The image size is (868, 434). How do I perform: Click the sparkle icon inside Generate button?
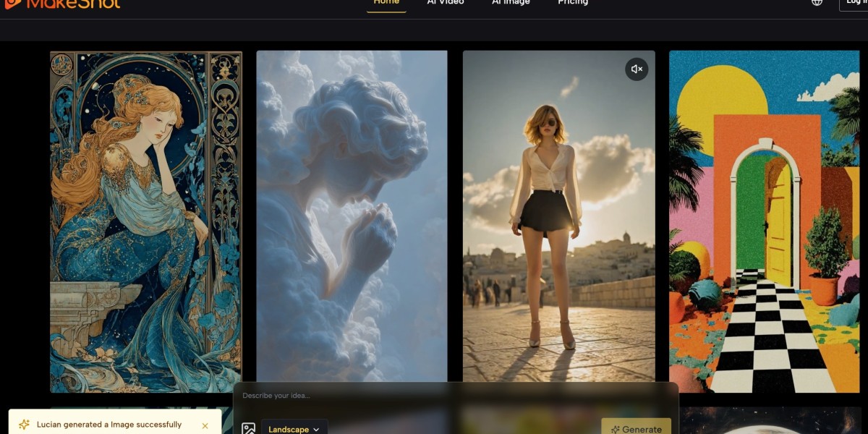click(x=616, y=429)
